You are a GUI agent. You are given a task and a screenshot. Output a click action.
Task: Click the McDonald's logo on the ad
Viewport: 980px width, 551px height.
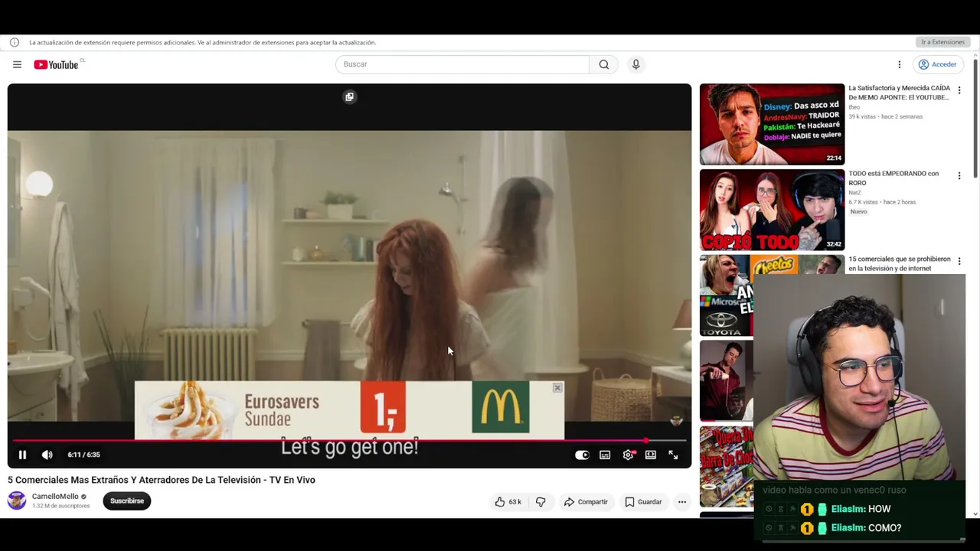[501, 407]
